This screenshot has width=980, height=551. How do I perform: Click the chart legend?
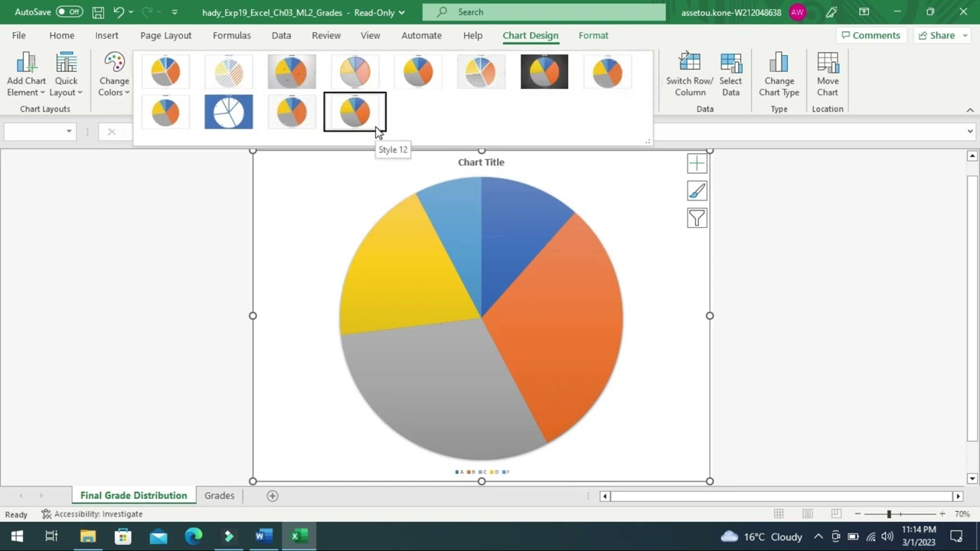click(x=482, y=472)
